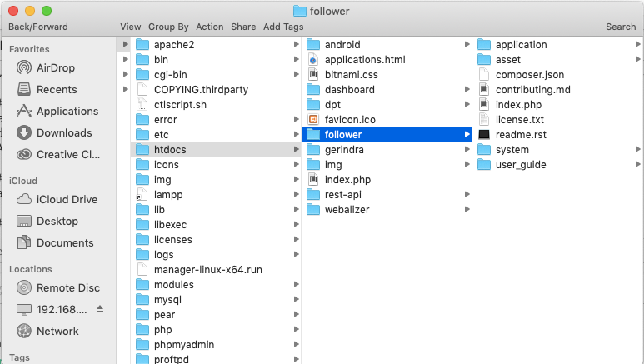Select the mysql folder row
The image size is (644, 364).
click(x=216, y=300)
